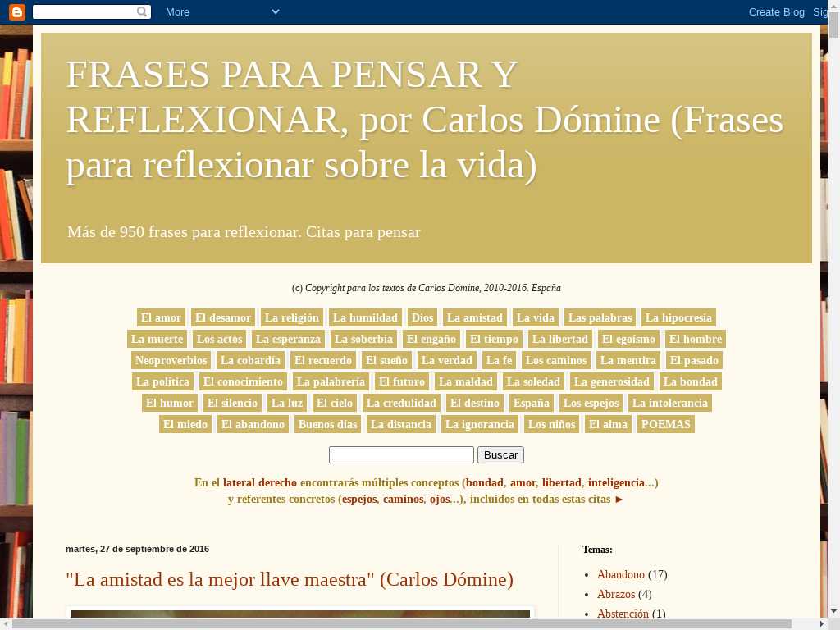Click the vertical scrollbar down arrow
840x630 pixels.
tap(833, 610)
